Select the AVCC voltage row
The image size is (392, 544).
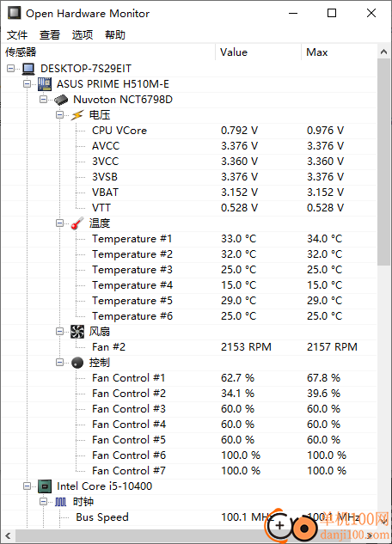pos(189,146)
